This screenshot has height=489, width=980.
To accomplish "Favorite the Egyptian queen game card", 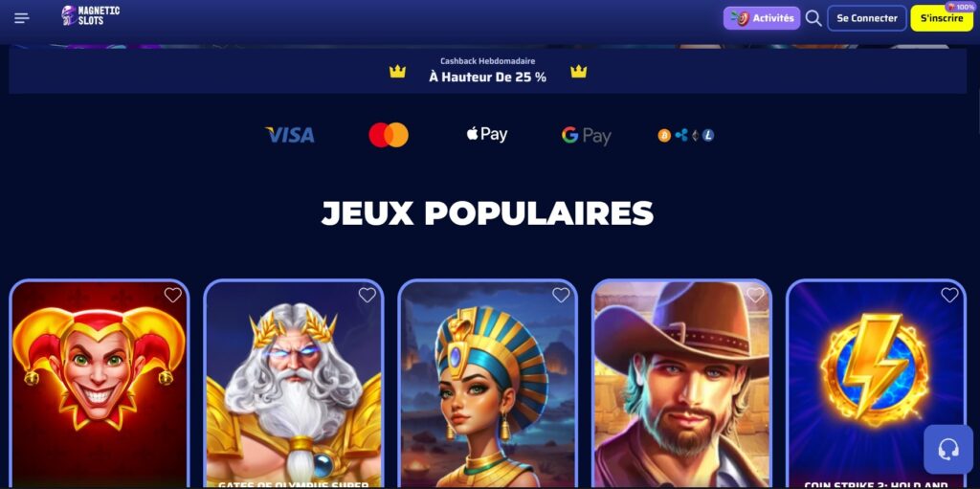I will (561, 295).
